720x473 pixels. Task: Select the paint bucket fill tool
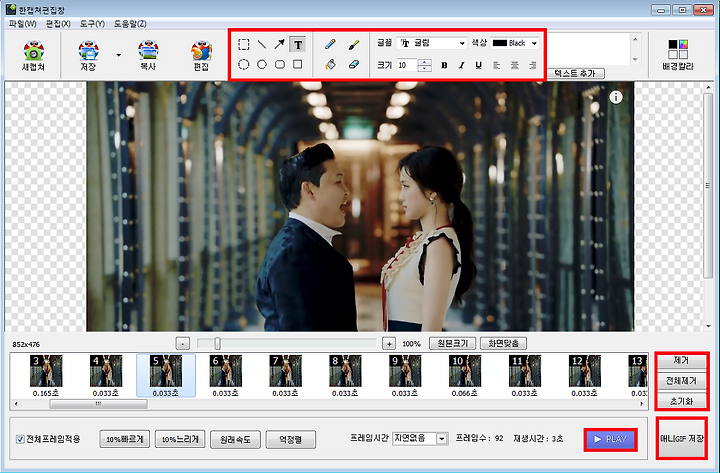pos(330,64)
